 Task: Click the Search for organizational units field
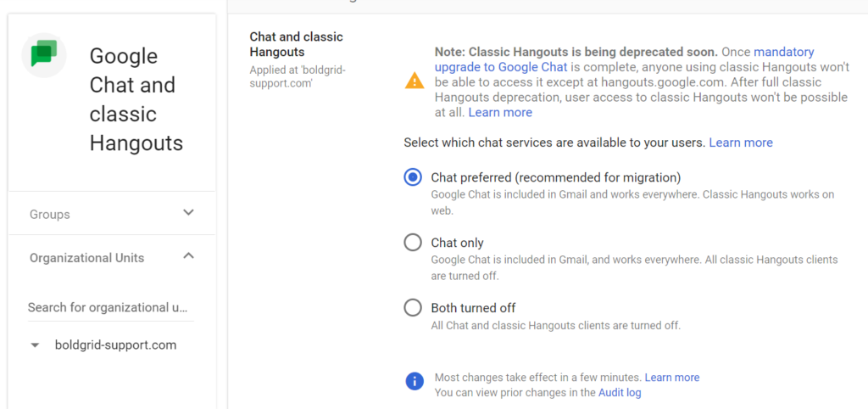pyautogui.click(x=108, y=307)
